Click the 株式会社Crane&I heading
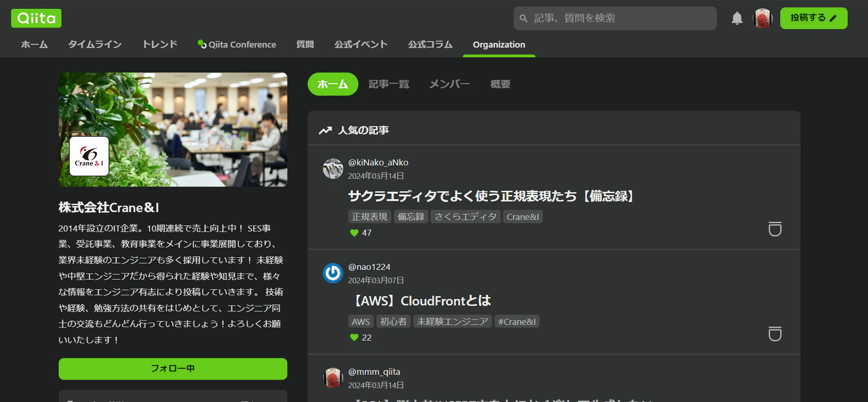This screenshot has height=402, width=868. 109,207
